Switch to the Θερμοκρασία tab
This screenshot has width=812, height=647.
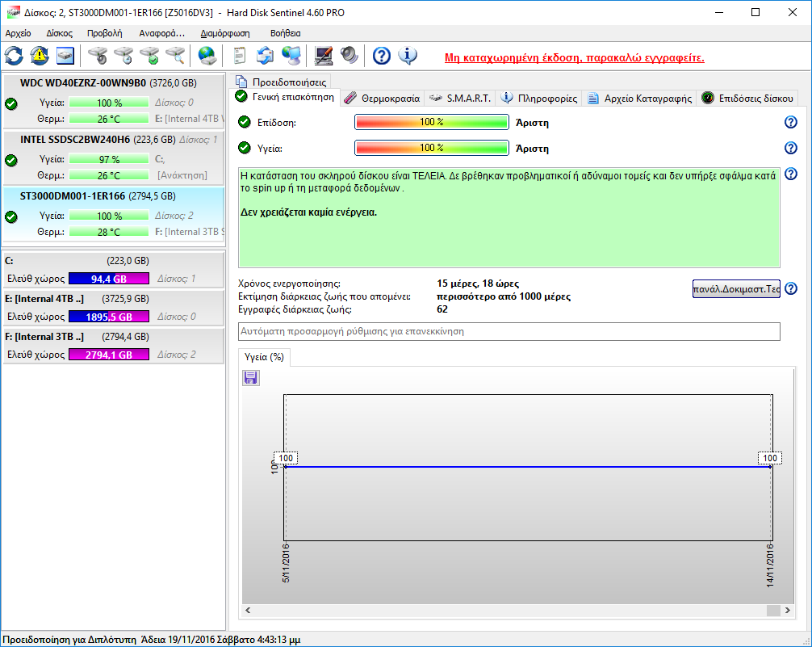pos(383,99)
